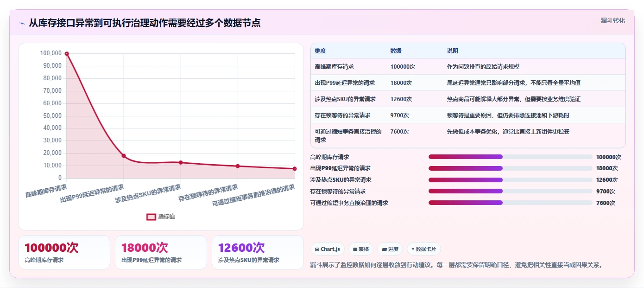Click the table value 12600次
The width and height of the screenshot is (644, 288).
[401, 99]
